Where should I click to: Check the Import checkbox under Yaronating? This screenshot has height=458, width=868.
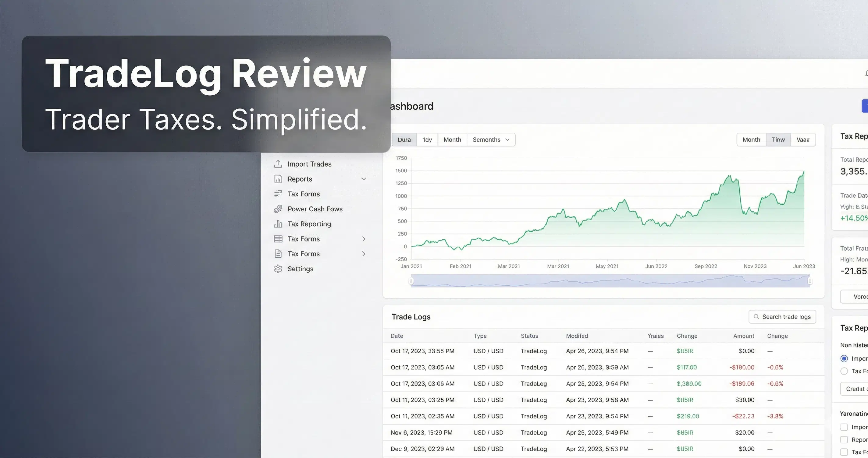[844, 427]
